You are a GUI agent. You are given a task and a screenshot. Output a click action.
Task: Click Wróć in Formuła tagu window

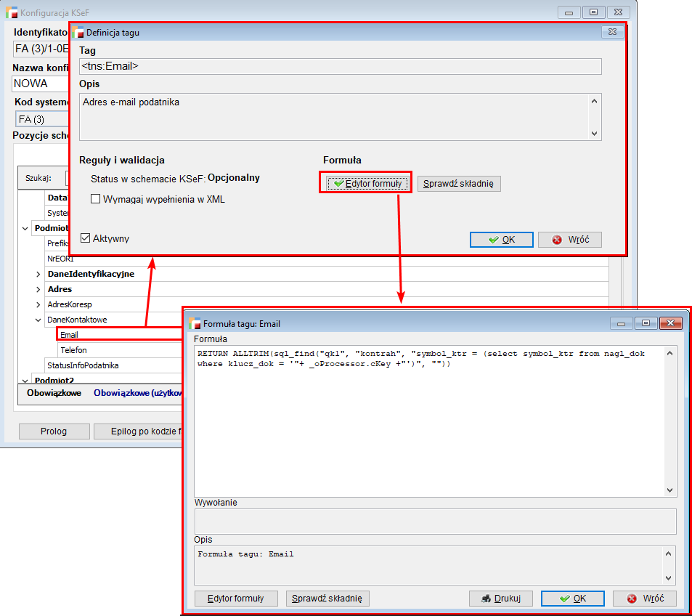(x=645, y=599)
